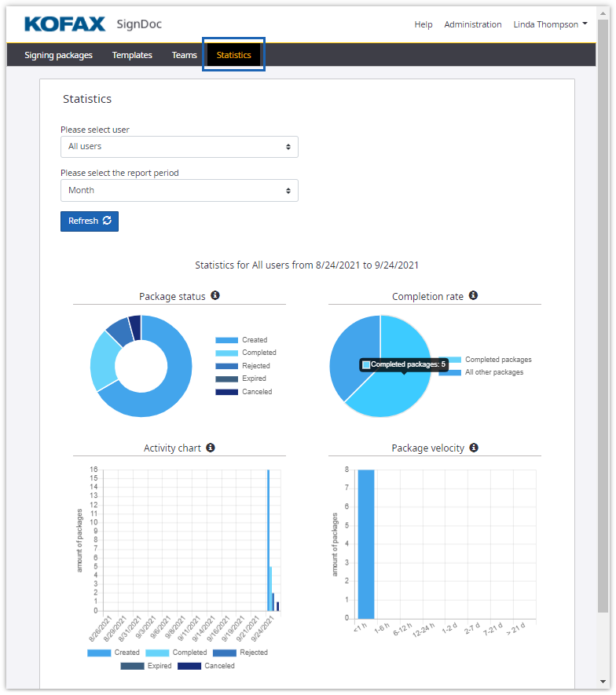This screenshot has width=616, height=695.
Task: Toggle Created in Package status legend
Action: tap(243, 340)
